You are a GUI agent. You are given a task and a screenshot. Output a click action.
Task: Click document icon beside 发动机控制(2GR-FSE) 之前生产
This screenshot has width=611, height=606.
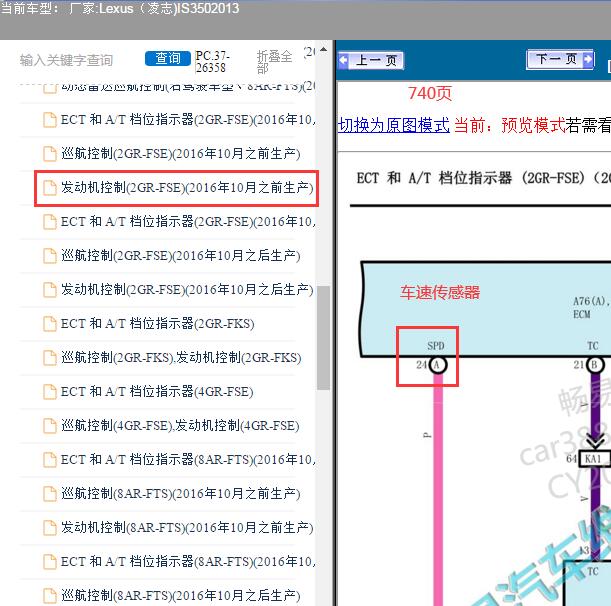[x=49, y=188]
